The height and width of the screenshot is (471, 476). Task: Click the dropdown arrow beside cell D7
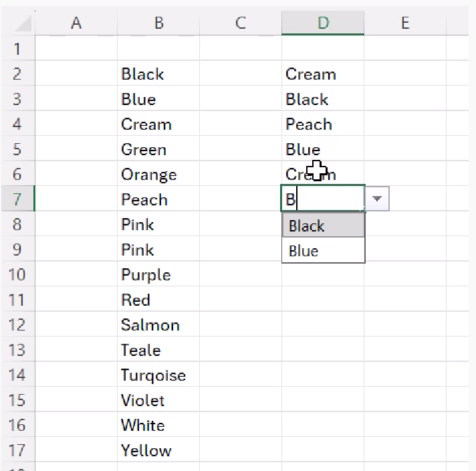point(378,199)
